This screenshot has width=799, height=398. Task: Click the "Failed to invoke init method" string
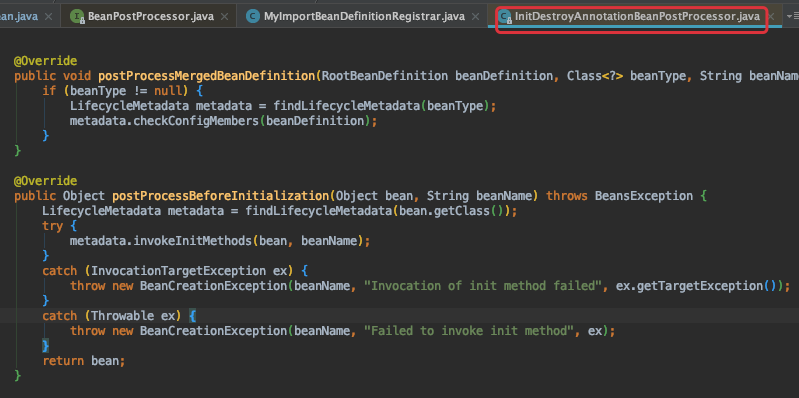469,331
